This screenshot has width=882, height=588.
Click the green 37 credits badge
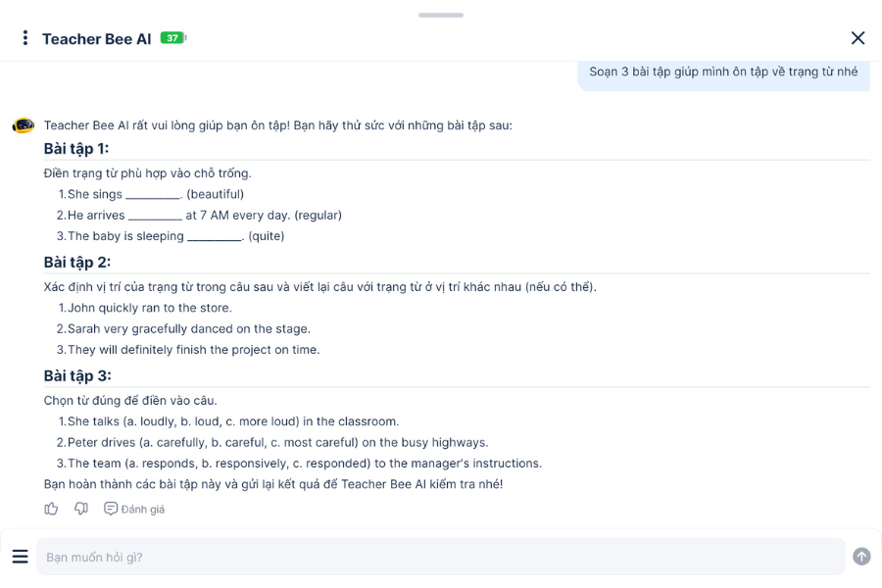(x=172, y=38)
